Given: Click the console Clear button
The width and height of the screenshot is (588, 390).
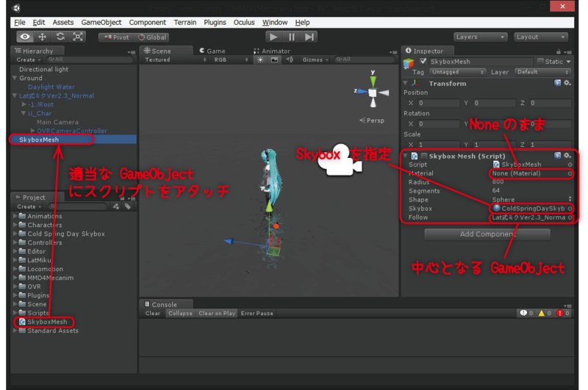Looking at the screenshot, I should tap(153, 313).
